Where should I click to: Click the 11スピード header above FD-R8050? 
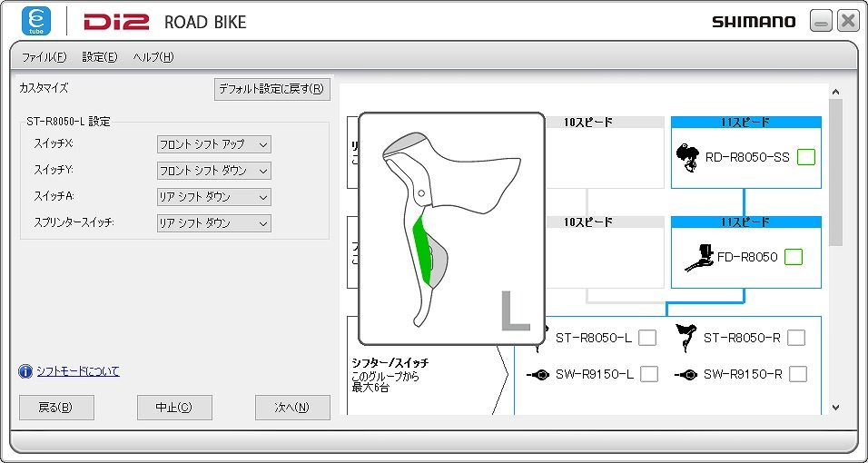746,222
